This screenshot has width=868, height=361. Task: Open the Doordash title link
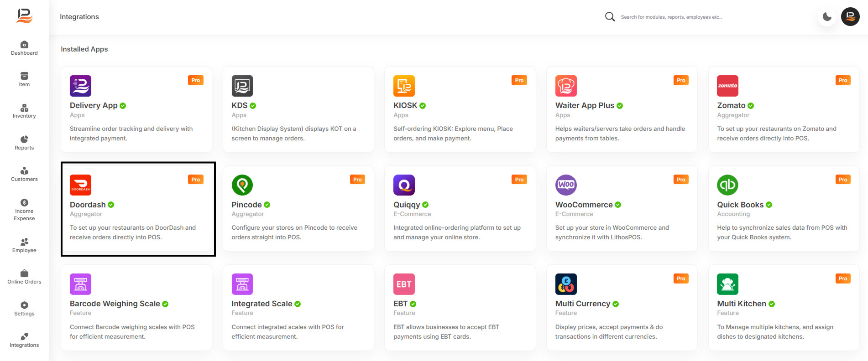click(88, 205)
